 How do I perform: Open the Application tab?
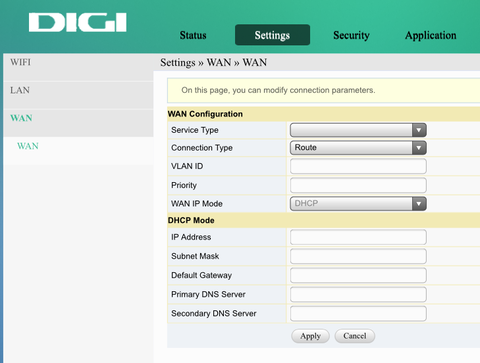[x=431, y=35]
